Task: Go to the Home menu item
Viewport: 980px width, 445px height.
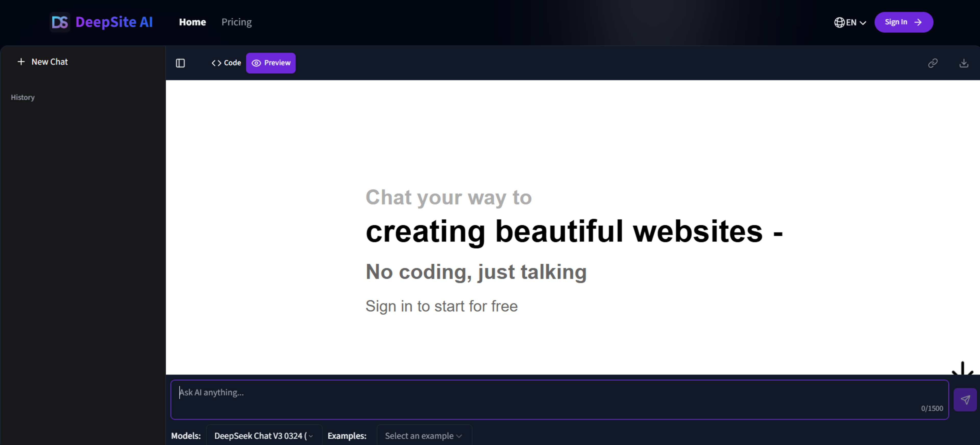Action: coord(192,22)
